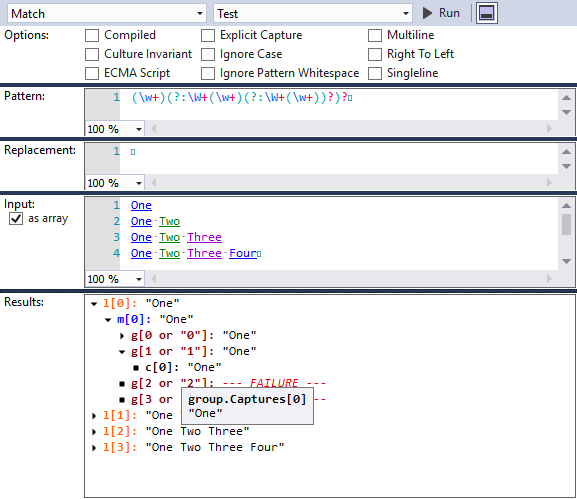Viewport: 577px width, 499px height.
Task: Enable the Explicit Capture checkbox
Action: 208,36
